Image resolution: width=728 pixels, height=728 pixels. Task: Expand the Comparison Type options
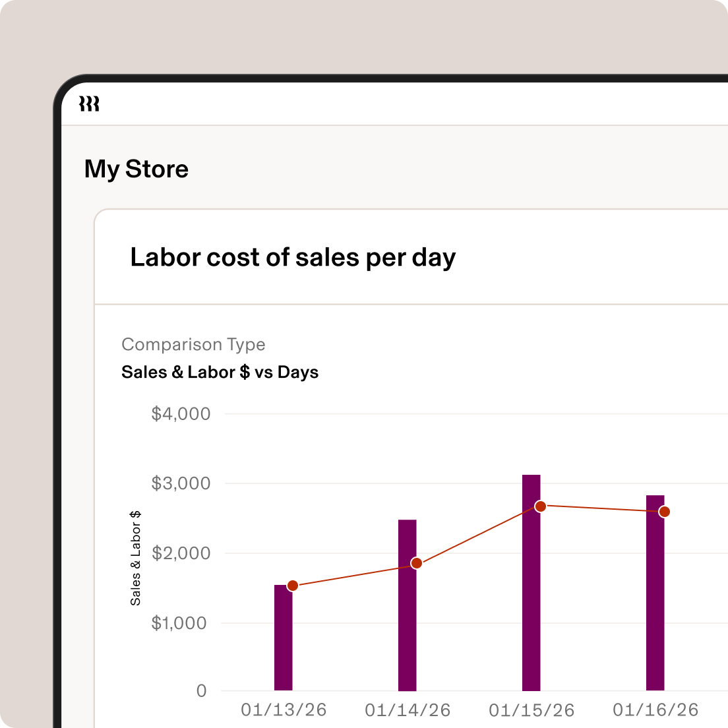193,344
